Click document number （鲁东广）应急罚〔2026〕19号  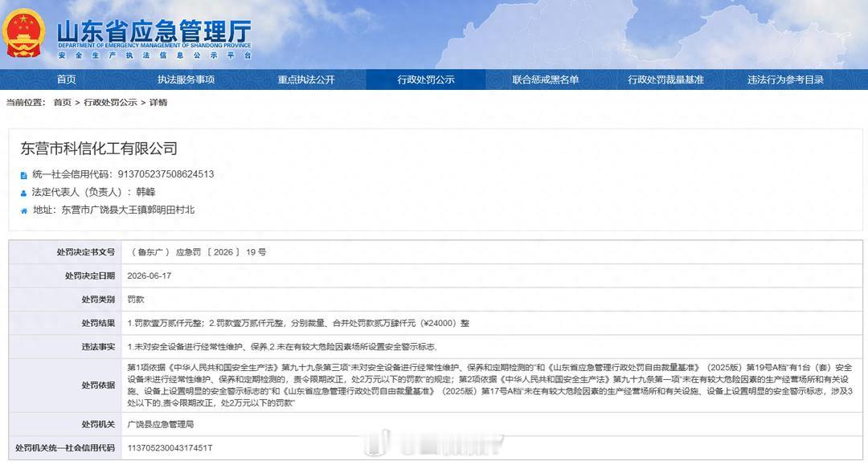point(197,252)
